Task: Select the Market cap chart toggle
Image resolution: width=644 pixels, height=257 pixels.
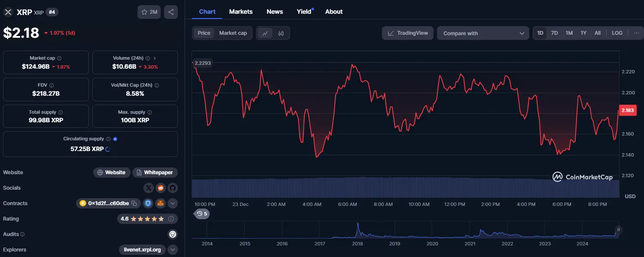Action: coord(233,33)
